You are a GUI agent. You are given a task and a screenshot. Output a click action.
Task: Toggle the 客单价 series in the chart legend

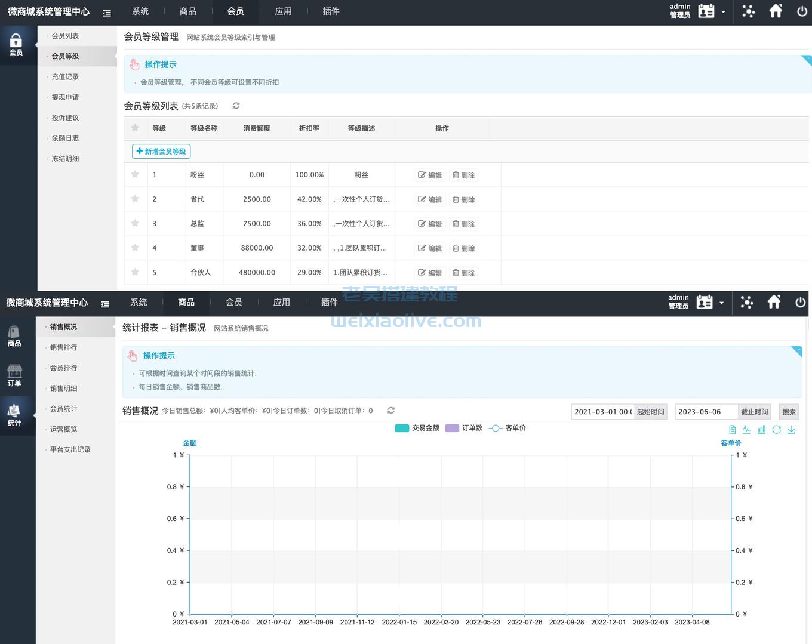(507, 428)
